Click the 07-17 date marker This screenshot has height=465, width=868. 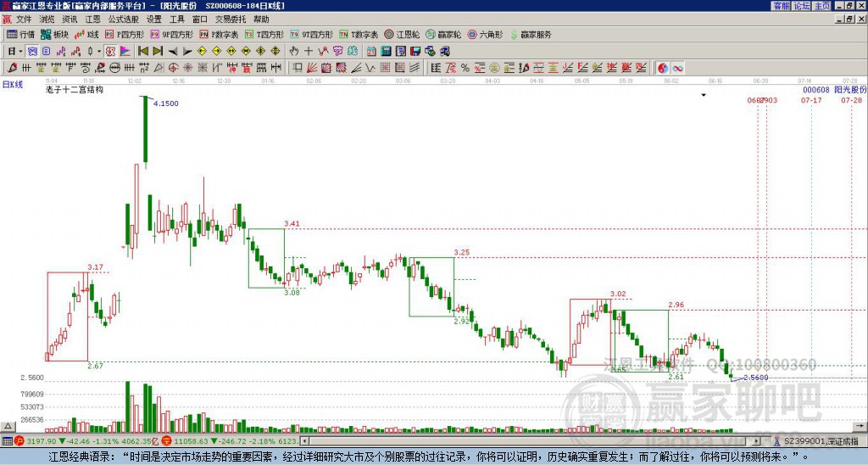[x=811, y=100]
